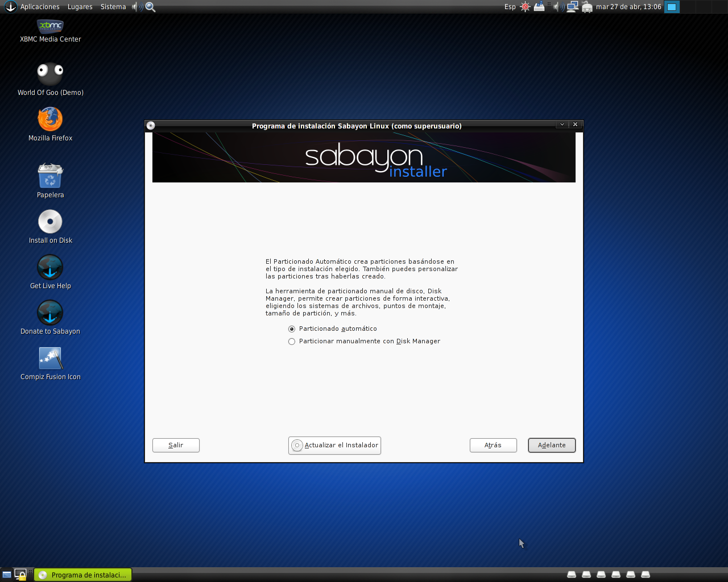This screenshot has width=728, height=582.
Task: Open the installer window menu icon in the title bar
Action: (x=151, y=126)
